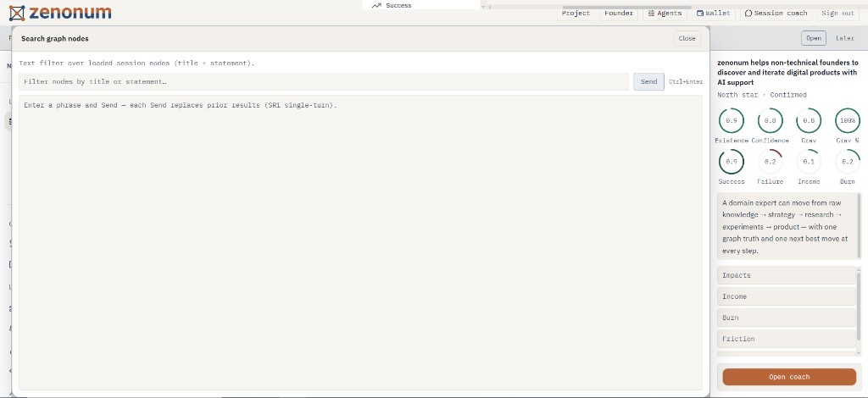Click the Confidence gauge
The image size is (868, 398).
(770, 120)
